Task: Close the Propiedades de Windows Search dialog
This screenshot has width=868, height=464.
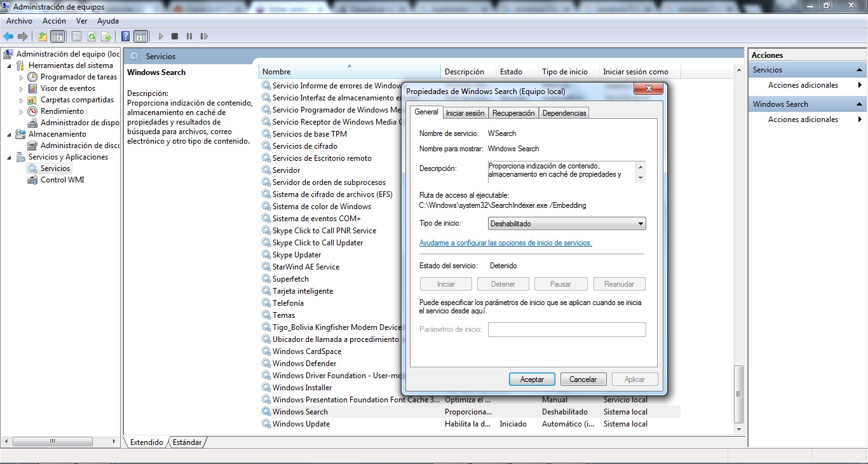Action: point(649,90)
